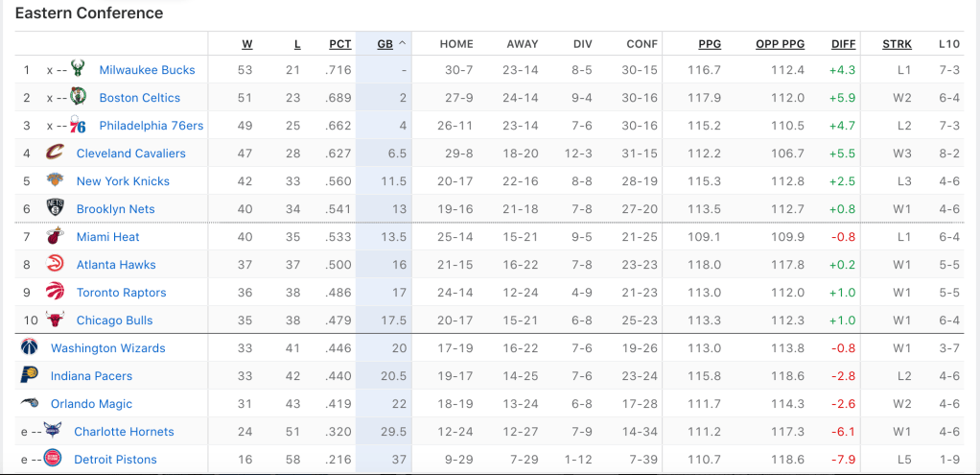The height and width of the screenshot is (475, 980).
Task: Open the Indiana Pacers team page
Action: pyautogui.click(x=91, y=376)
